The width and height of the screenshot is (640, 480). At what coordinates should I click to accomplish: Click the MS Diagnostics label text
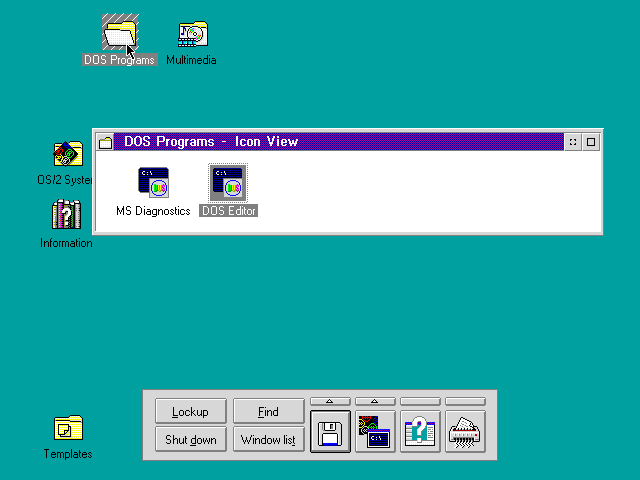click(153, 211)
